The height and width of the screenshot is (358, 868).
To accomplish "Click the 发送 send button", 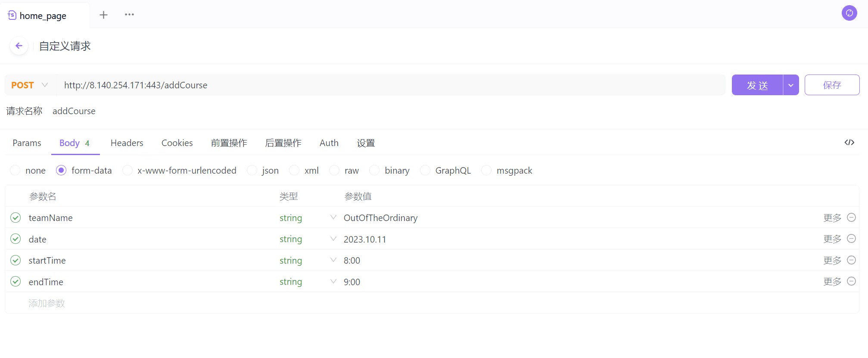I will point(757,85).
